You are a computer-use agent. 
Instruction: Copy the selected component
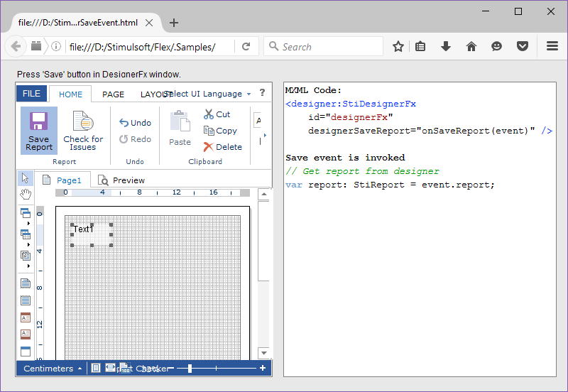pos(220,131)
